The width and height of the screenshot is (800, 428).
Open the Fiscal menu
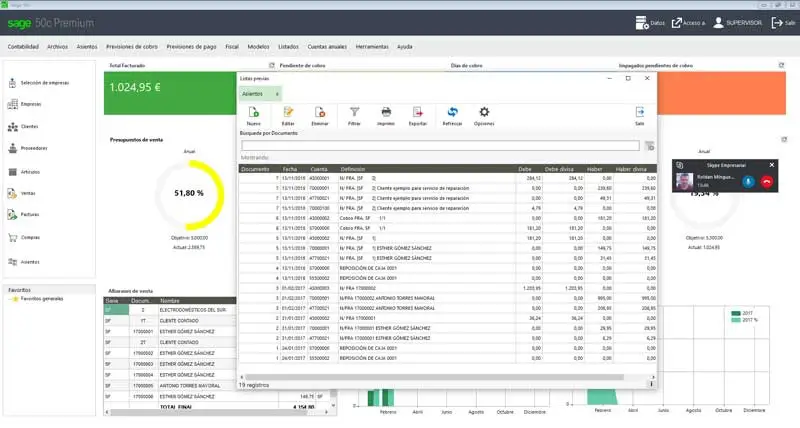[x=232, y=46]
